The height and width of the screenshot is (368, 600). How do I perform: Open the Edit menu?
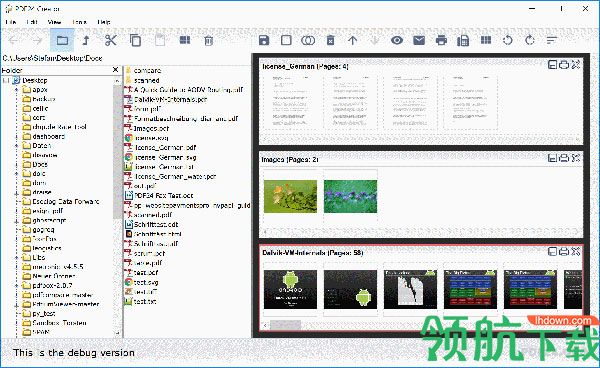[32, 22]
